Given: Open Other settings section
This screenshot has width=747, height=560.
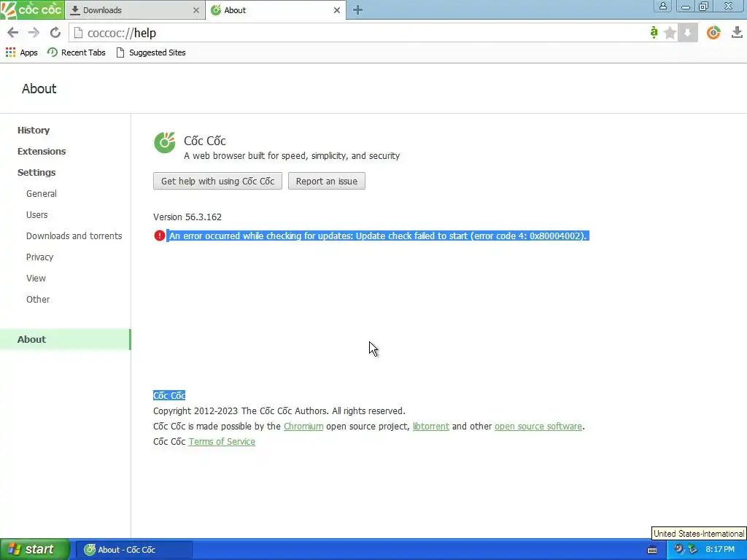Looking at the screenshot, I should pyautogui.click(x=38, y=300).
